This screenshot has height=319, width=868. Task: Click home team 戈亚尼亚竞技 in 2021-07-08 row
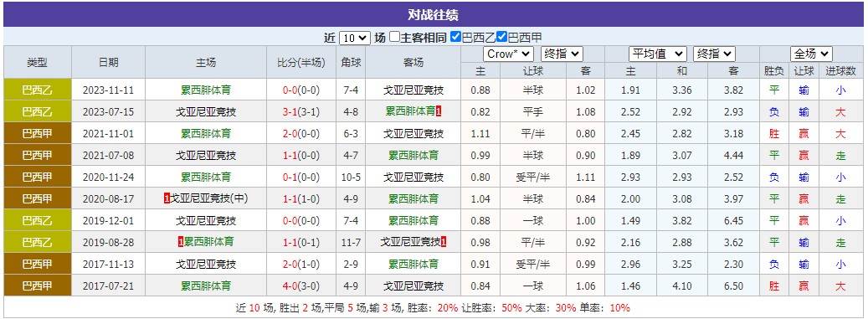pos(206,156)
